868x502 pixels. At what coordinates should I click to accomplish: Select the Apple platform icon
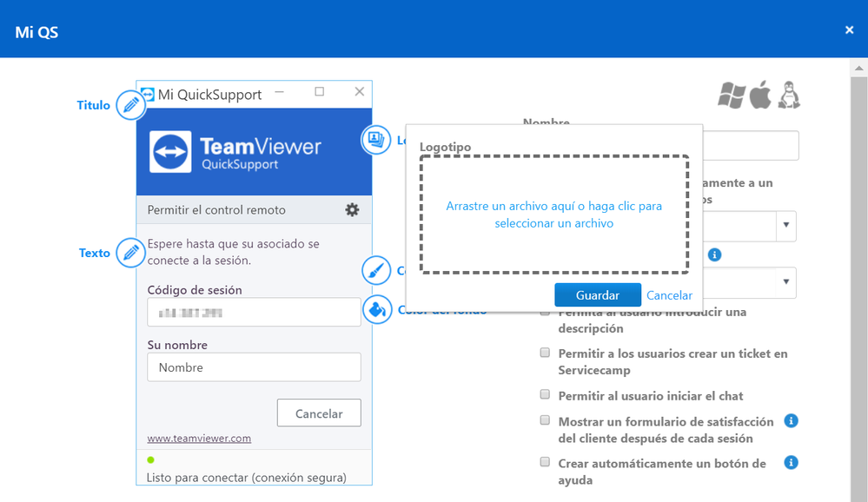[760, 95]
